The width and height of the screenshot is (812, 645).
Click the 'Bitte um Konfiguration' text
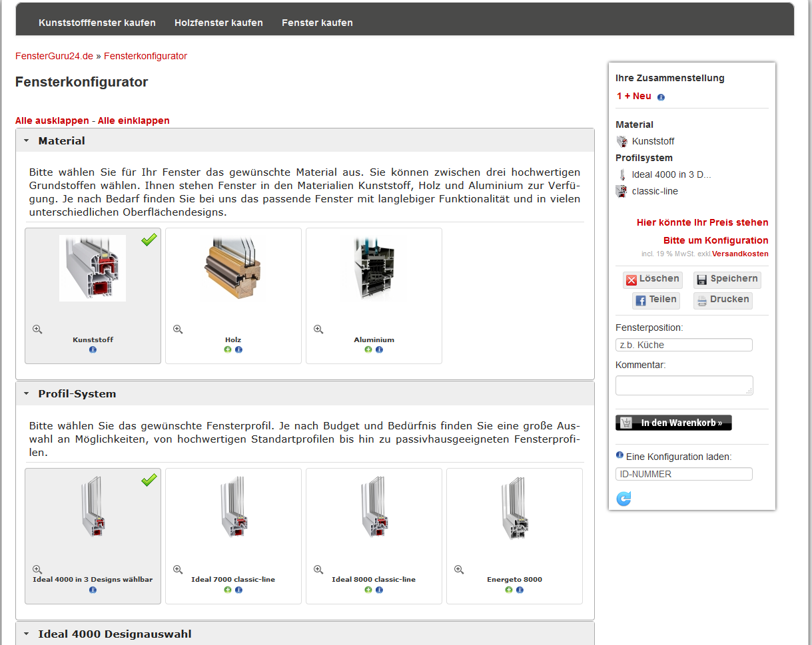(715, 240)
